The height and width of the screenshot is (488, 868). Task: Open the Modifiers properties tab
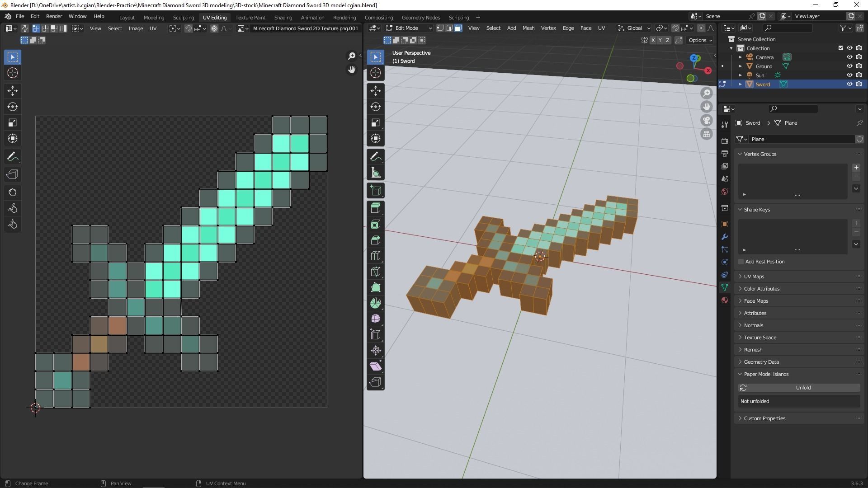click(x=725, y=237)
